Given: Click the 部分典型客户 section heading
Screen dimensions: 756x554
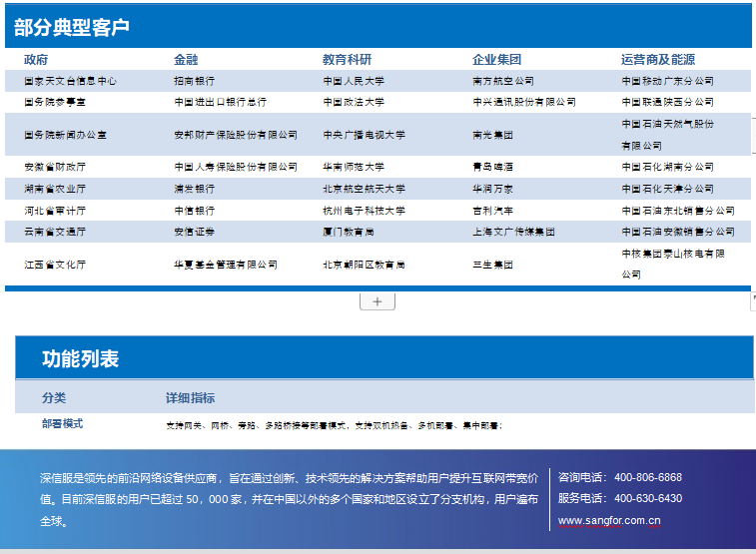Looking at the screenshot, I should point(71,28).
